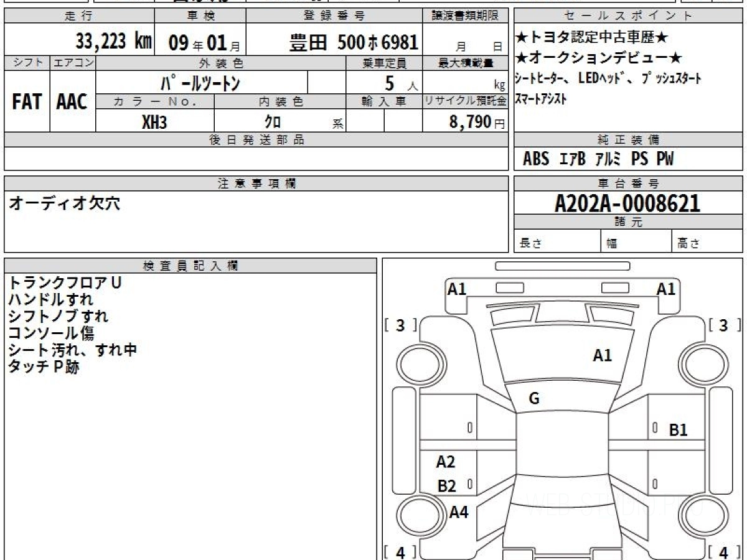Click the B2 damage mark
This screenshot has height=560, width=747.
pos(446,487)
